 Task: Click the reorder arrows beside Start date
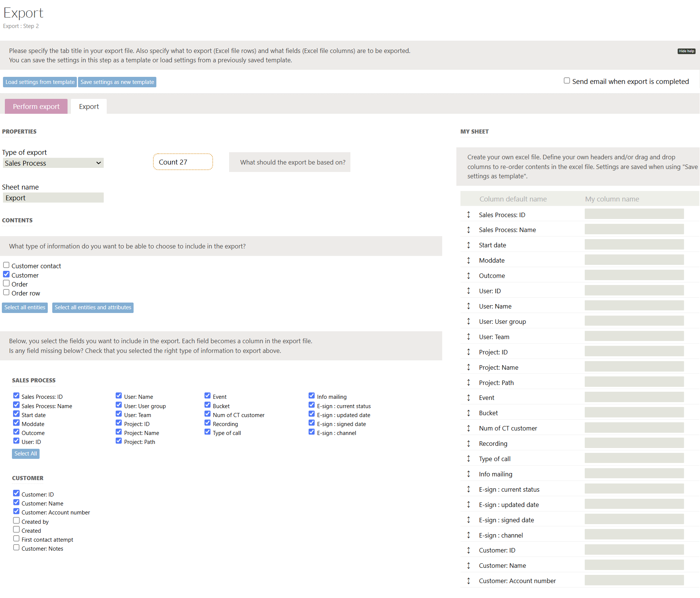click(x=469, y=245)
